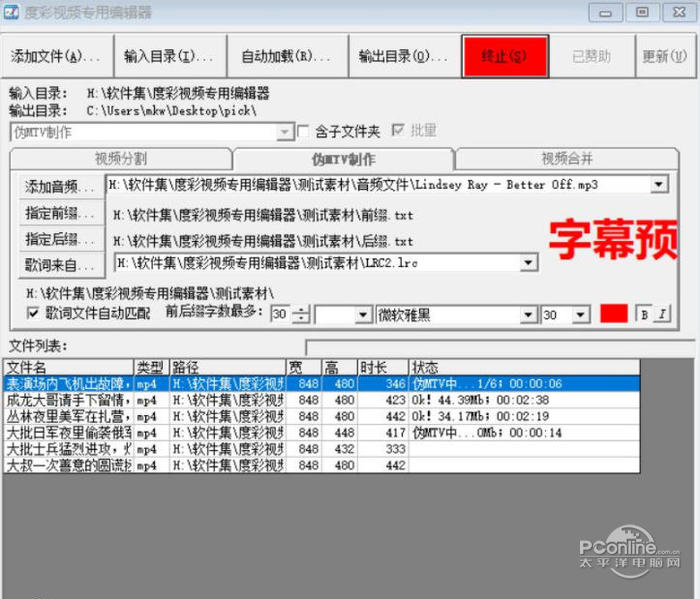Image resolution: width=700 pixels, height=599 pixels.
Task: Toggle italic I font style
Action: 662,314
